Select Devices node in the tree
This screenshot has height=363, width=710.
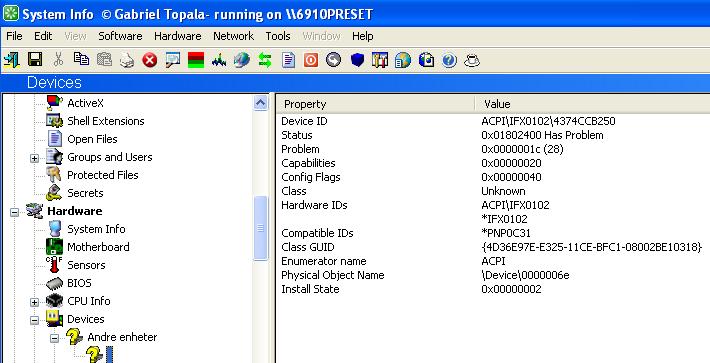click(86, 319)
